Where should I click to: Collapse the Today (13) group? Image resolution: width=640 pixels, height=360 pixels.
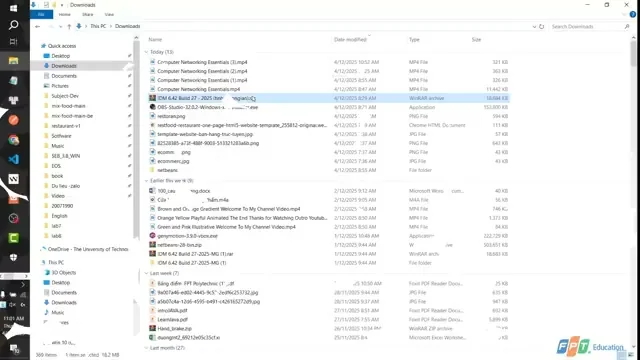(x=147, y=52)
